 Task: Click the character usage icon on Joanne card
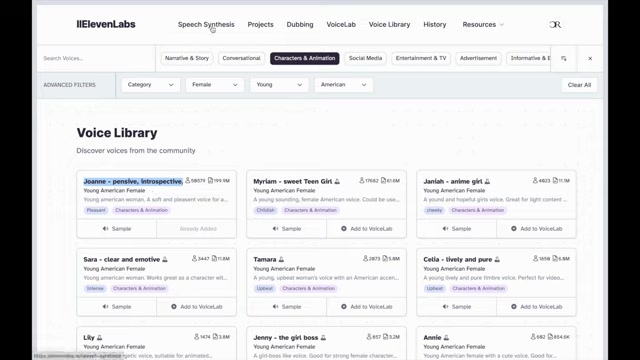[x=210, y=180]
